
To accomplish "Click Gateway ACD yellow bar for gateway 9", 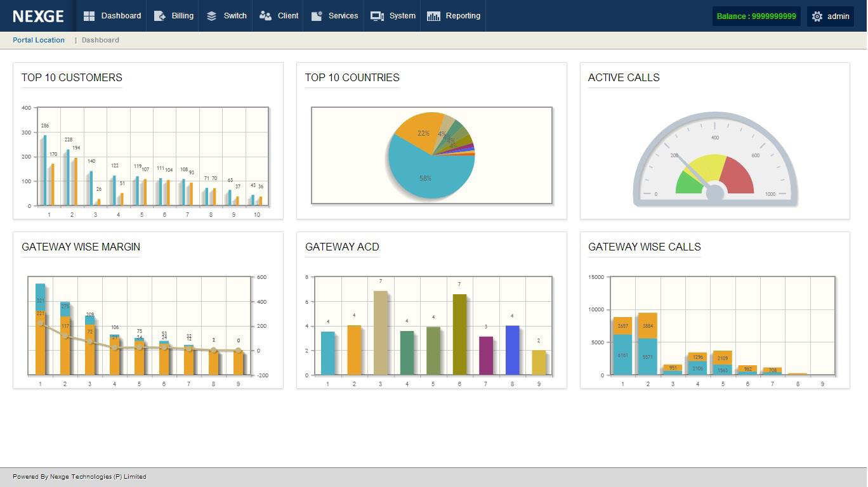I will tap(539, 363).
